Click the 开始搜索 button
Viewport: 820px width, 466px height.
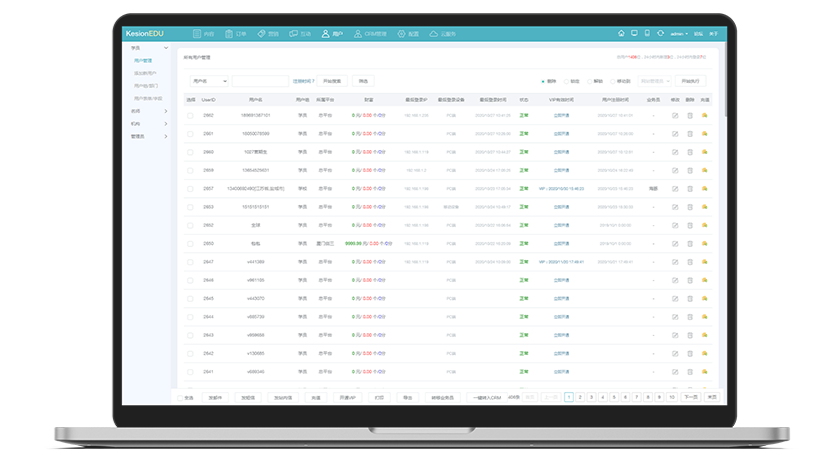333,81
